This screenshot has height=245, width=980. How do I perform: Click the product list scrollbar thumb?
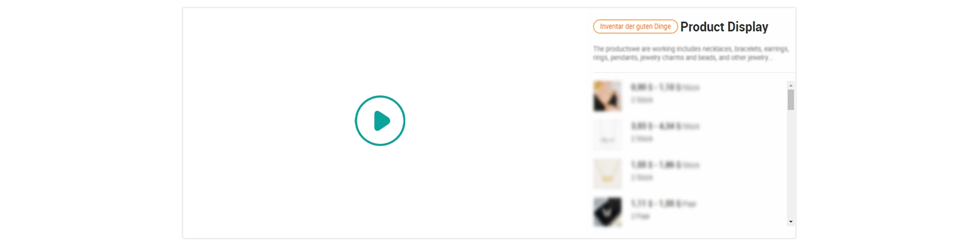coord(791,100)
